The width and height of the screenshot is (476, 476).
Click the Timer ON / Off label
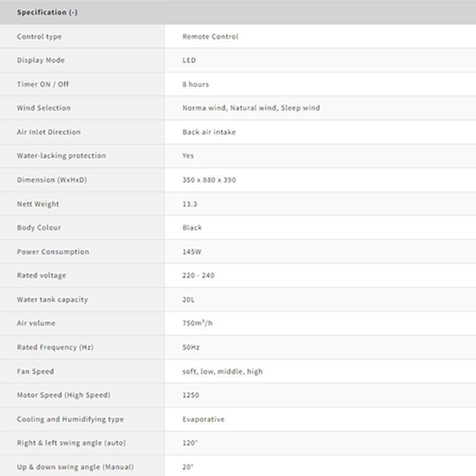point(43,84)
